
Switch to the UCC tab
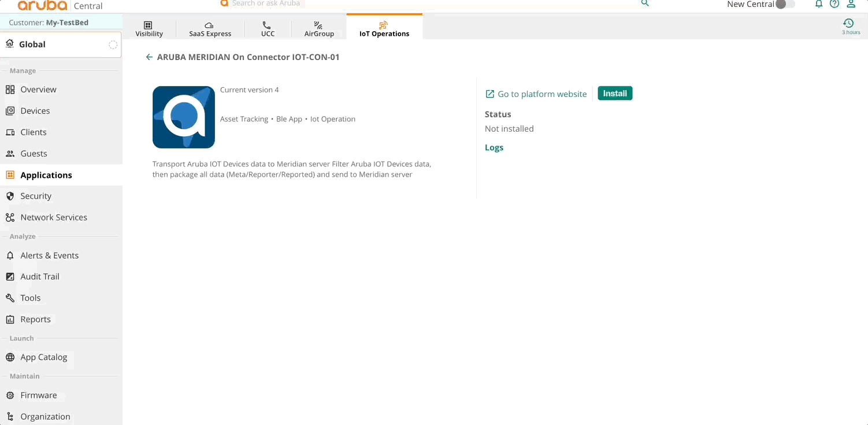268,29
